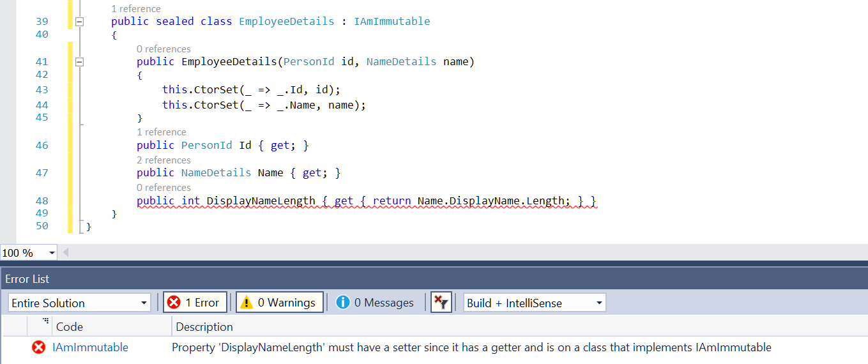Image resolution: width=868 pixels, height=364 pixels.
Task: Collapse the EmployeeDetails constructor outline
Action: click(80, 62)
